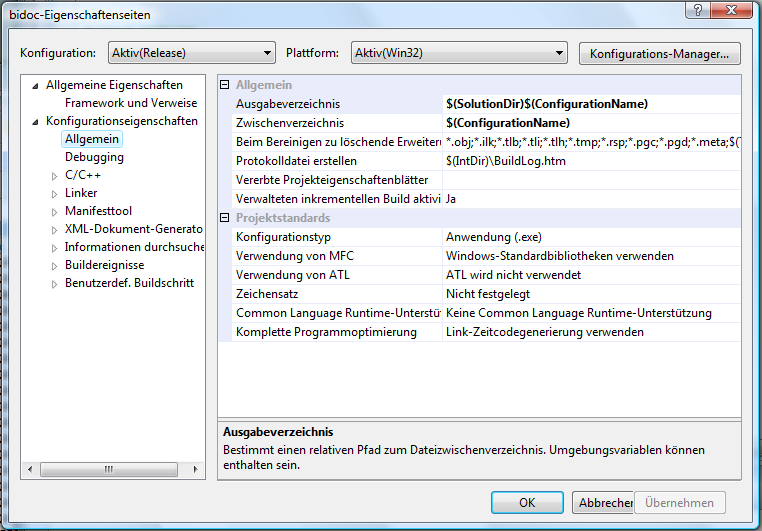Collapse the Allgemeine Eigenschaften tree node
Viewport: 762px width, 531px height.
point(36,86)
